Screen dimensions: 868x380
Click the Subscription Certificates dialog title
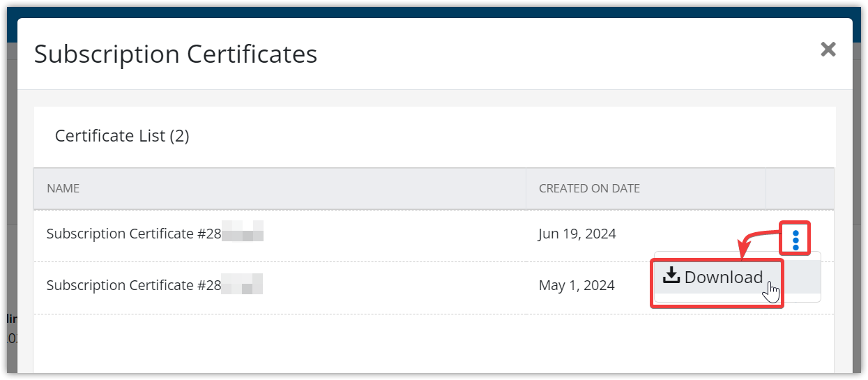[x=176, y=54]
